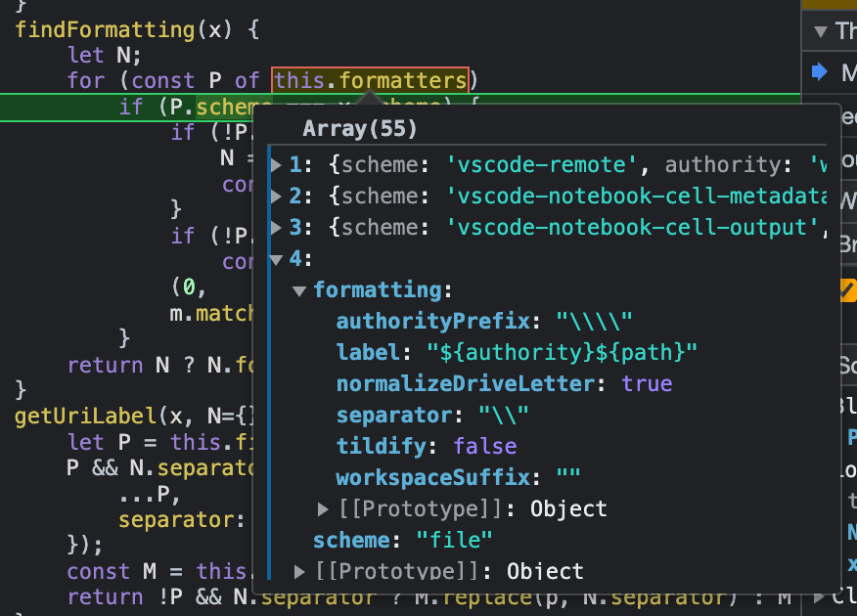Expand item 2 vscode-notebook-cell-metadata entry
Image resolution: width=857 pixels, height=616 pixels.
click(x=277, y=196)
